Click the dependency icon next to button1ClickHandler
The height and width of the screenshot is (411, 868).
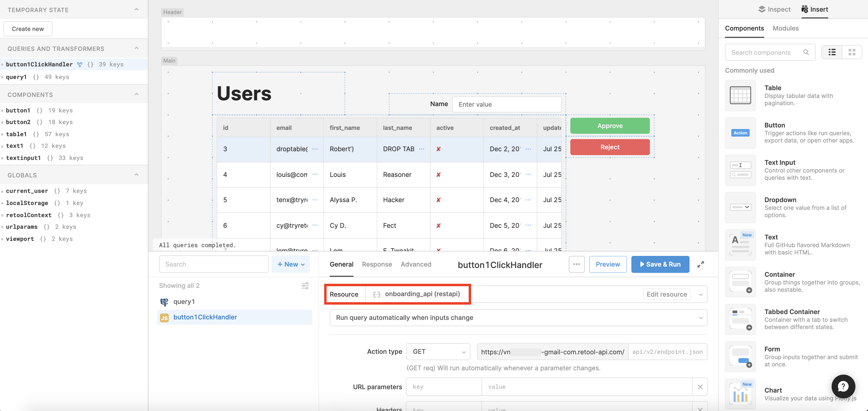coord(80,64)
